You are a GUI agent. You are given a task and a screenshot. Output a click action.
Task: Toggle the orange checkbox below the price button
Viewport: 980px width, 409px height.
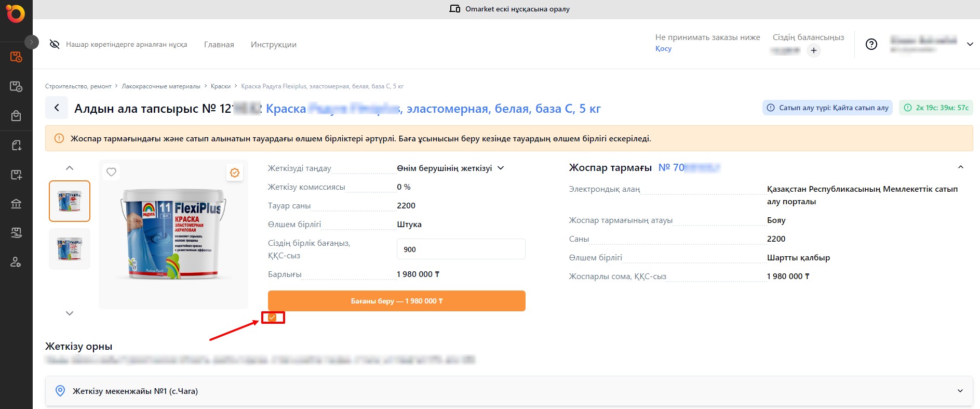pos(273,317)
